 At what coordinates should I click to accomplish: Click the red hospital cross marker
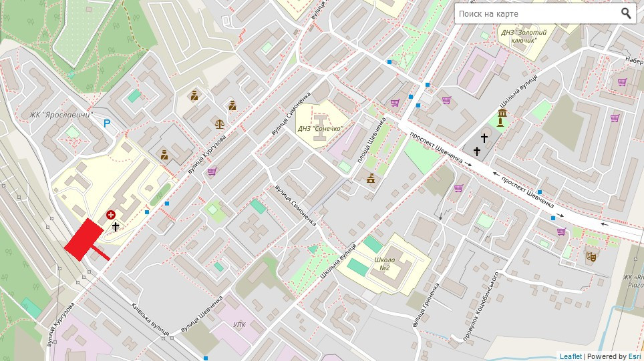[110, 215]
